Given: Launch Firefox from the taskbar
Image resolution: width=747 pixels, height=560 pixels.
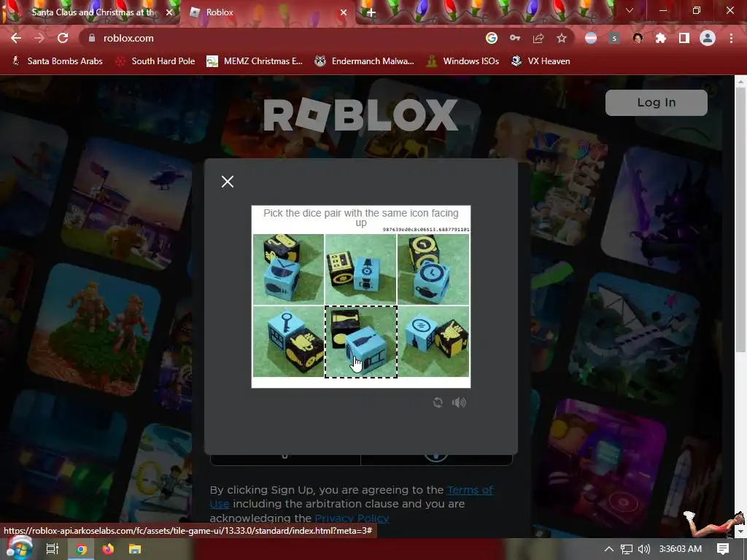Looking at the screenshot, I should [x=108, y=549].
